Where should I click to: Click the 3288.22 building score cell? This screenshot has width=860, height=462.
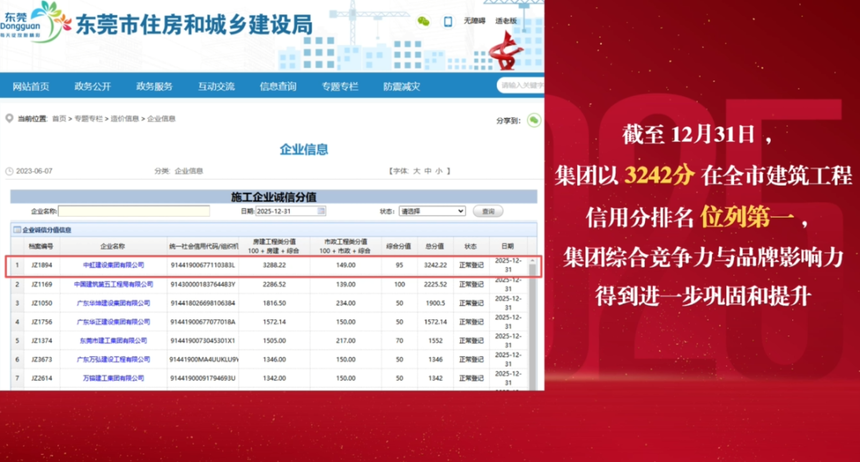[274, 265]
